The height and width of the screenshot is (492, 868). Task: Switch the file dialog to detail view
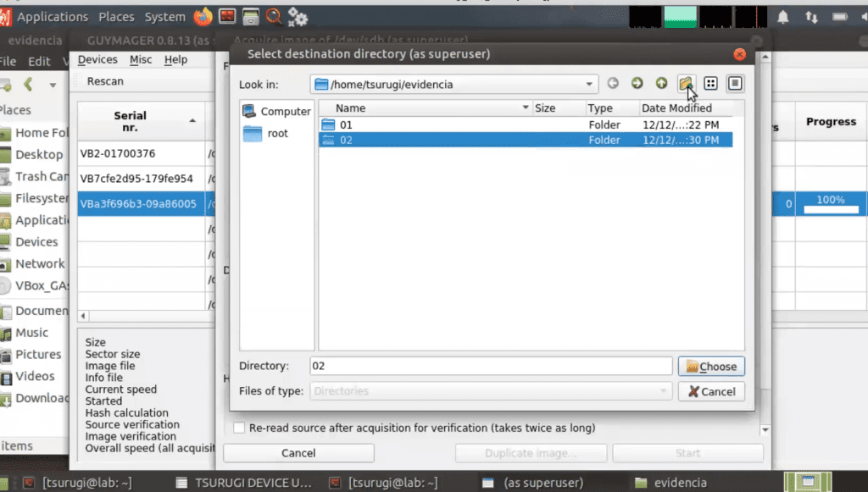(x=735, y=84)
